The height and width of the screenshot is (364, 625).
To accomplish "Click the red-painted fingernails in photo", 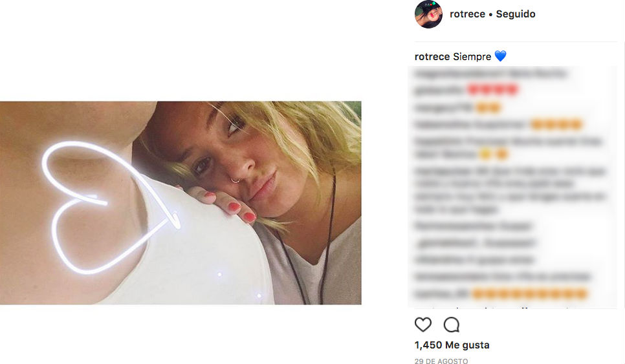I will pos(233,206).
